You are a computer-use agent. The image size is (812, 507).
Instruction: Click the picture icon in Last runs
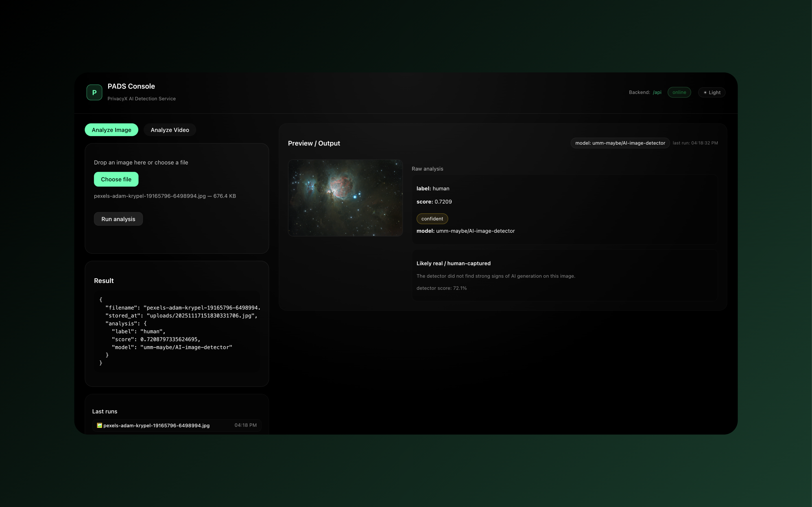pyautogui.click(x=99, y=425)
